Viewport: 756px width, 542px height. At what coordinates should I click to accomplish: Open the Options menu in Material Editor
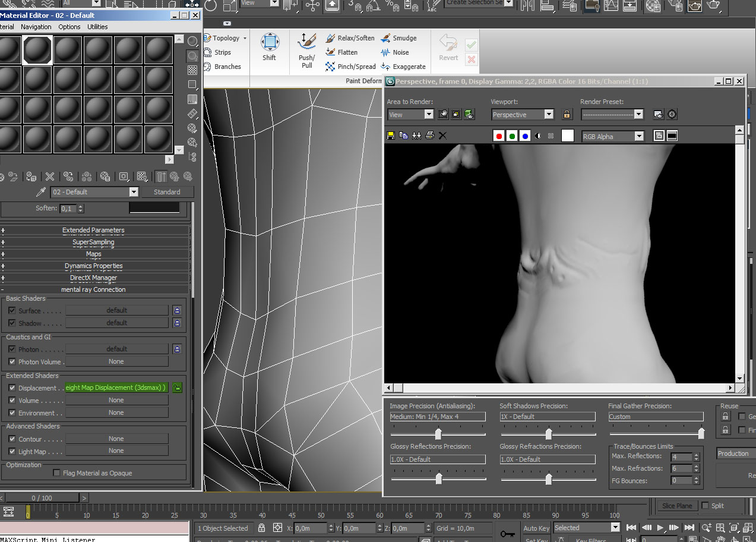[69, 27]
